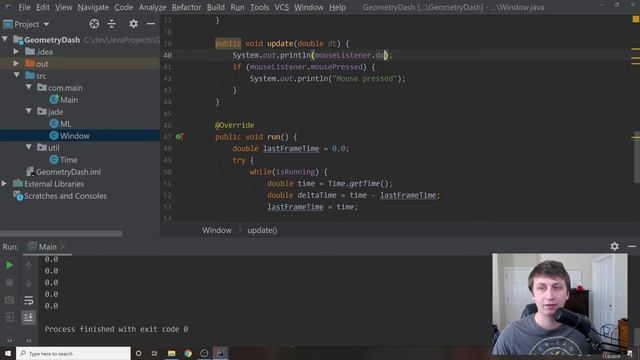Click the collapse all icon in Project panel
The height and width of the screenshot is (360, 640).
pyautogui.click(x=112, y=24)
